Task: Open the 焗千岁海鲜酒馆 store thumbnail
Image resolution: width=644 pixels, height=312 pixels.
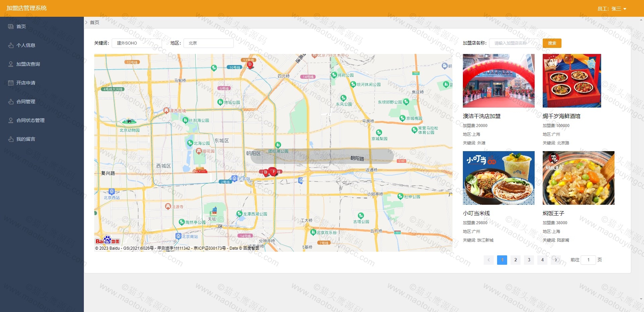Action: point(572,81)
